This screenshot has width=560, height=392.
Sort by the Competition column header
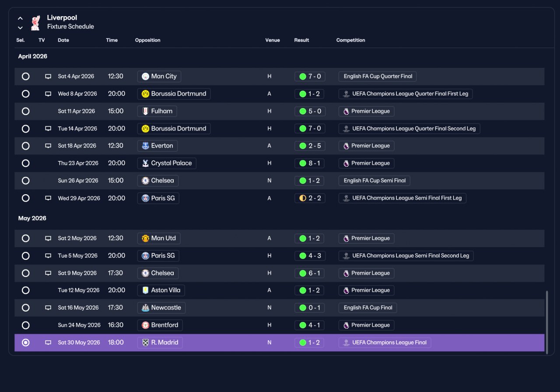350,40
